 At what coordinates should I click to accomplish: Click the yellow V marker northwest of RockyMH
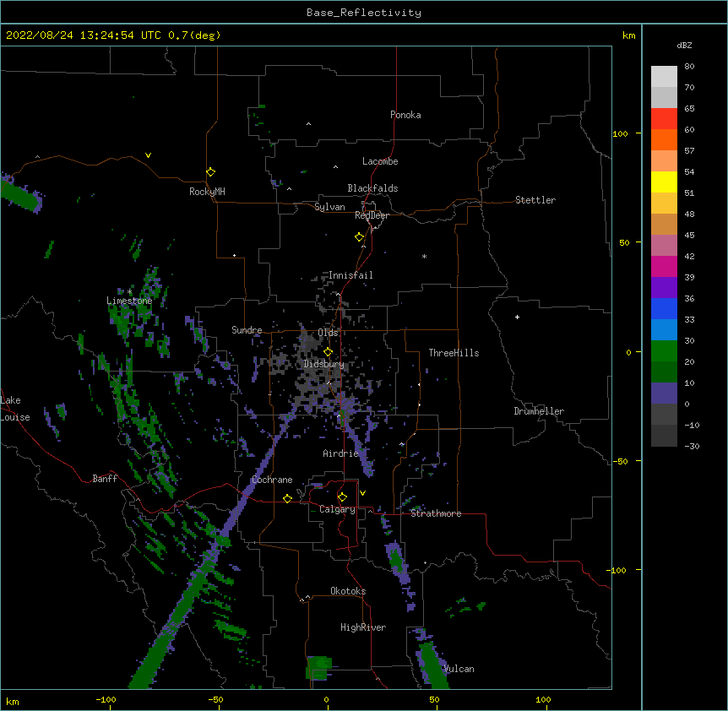coord(148,155)
